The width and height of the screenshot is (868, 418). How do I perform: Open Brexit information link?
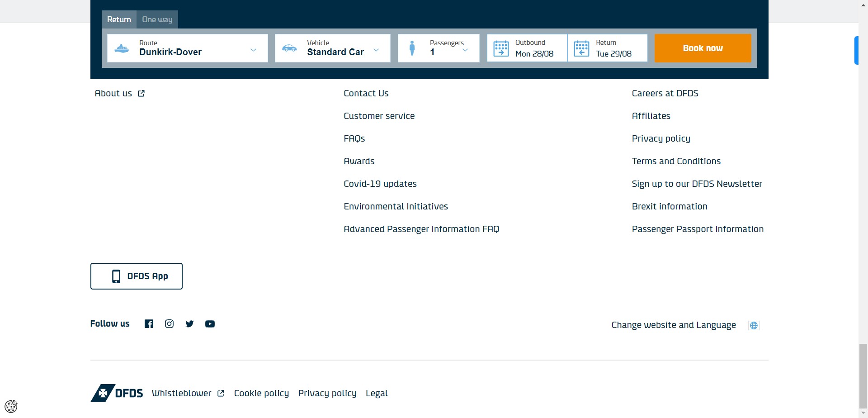pyautogui.click(x=669, y=206)
